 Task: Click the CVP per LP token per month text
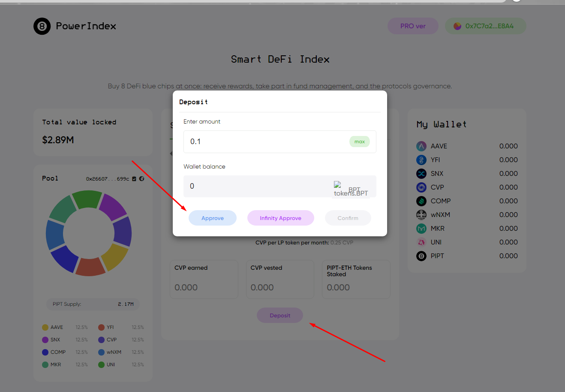pos(304,242)
